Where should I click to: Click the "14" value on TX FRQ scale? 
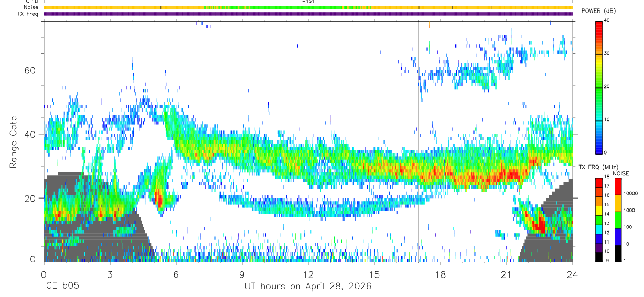click(607, 214)
